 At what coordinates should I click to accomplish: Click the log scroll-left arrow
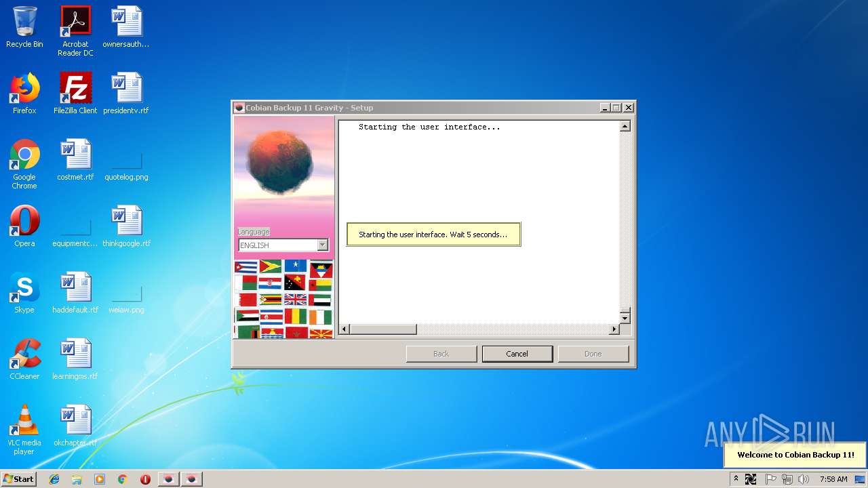344,329
